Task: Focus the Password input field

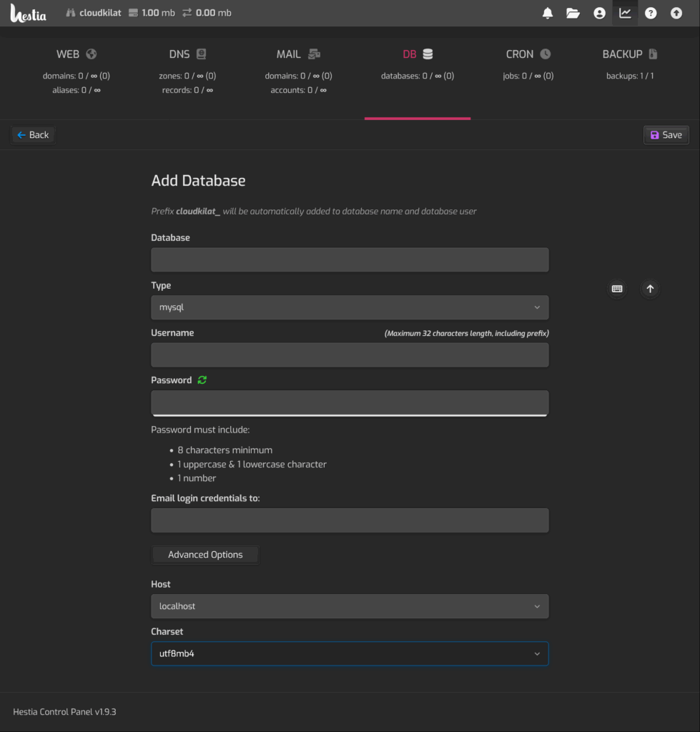Action: [350, 402]
